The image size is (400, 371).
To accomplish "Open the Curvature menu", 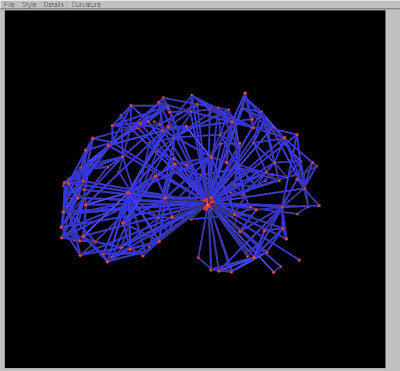I will pos(86,5).
